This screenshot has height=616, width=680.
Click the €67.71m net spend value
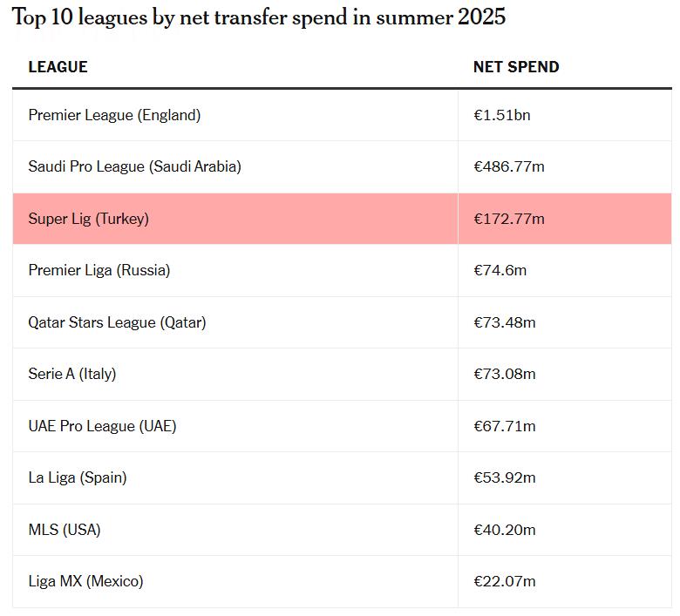tap(504, 426)
